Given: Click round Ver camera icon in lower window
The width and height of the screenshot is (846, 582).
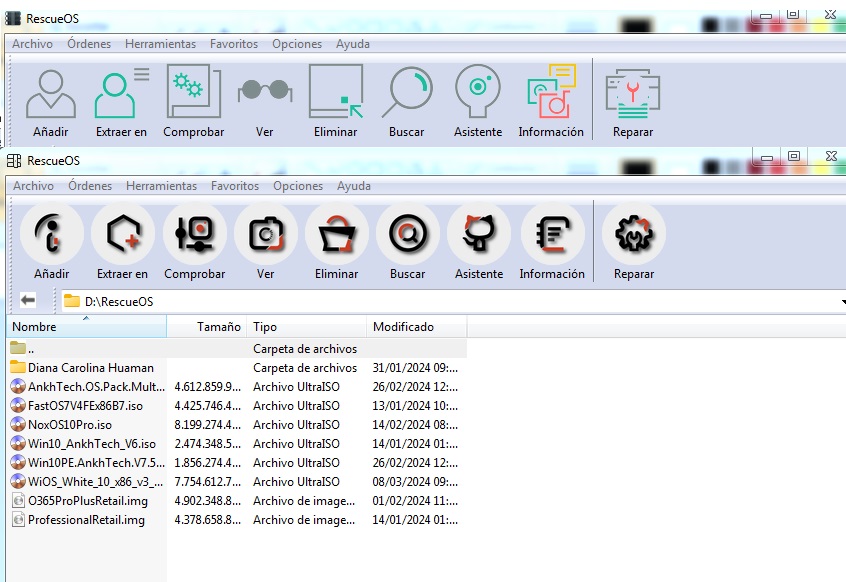Looking at the screenshot, I should pyautogui.click(x=265, y=234).
